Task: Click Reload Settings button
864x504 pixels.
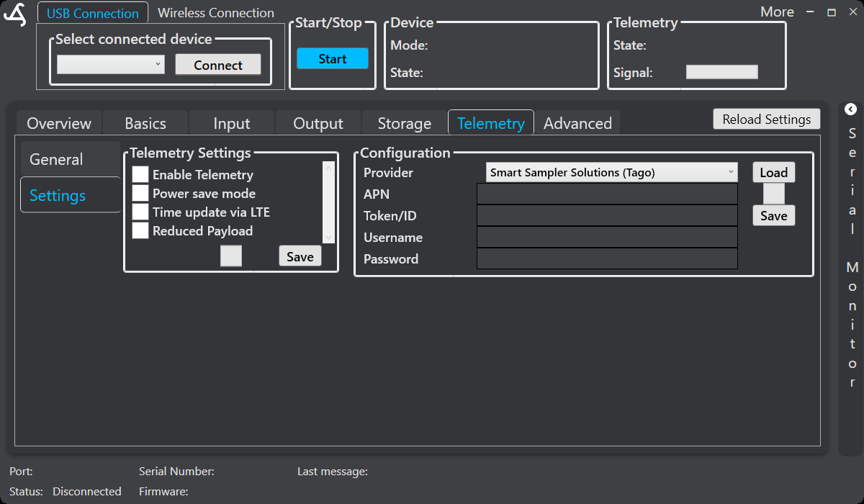Action: 767,119
